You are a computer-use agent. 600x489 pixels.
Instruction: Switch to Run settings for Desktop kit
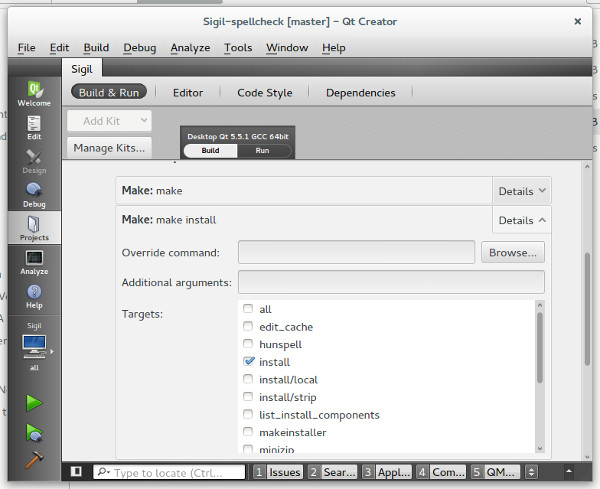[262, 150]
